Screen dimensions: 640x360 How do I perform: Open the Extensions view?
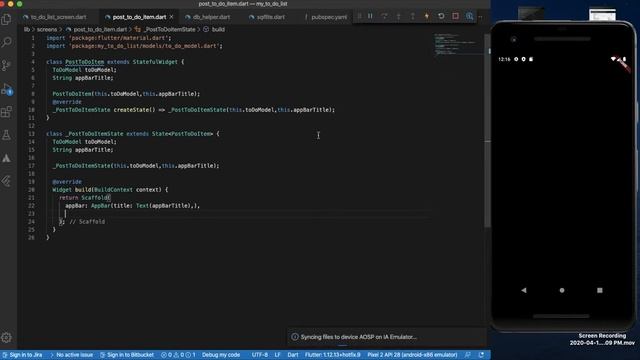coord(7,112)
